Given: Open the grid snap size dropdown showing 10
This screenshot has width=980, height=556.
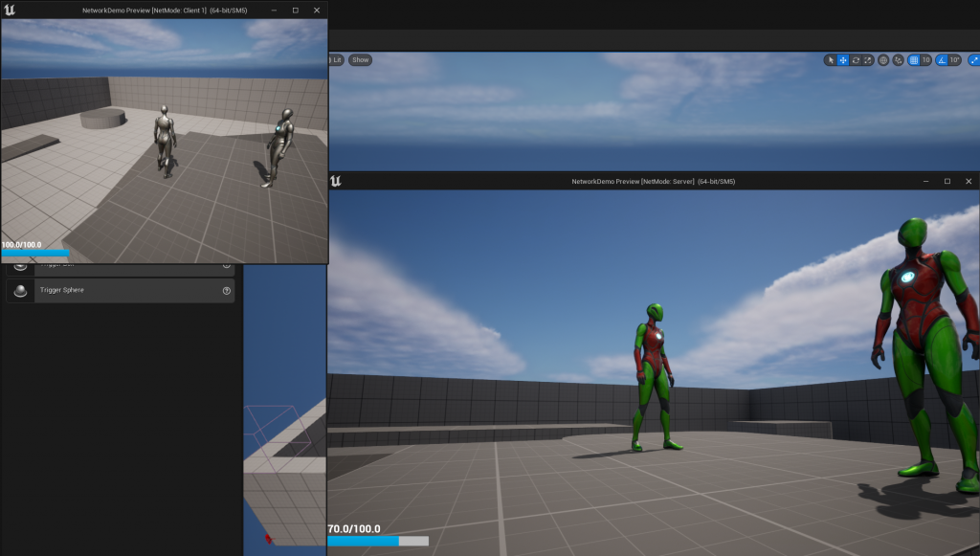Looking at the screenshot, I should coord(926,60).
